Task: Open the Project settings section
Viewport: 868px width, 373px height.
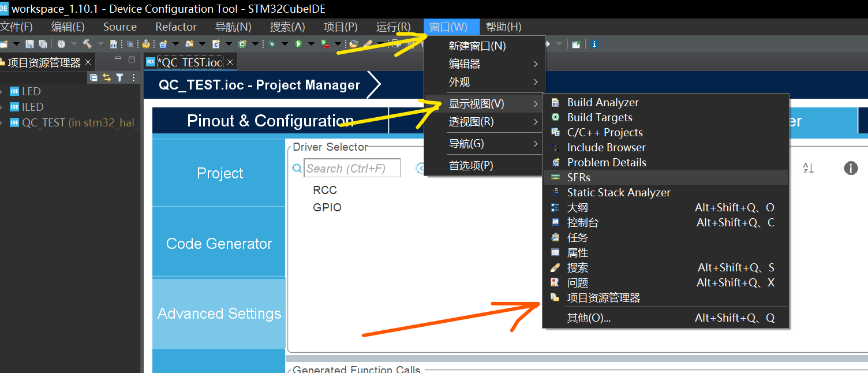Action: coord(219,173)
